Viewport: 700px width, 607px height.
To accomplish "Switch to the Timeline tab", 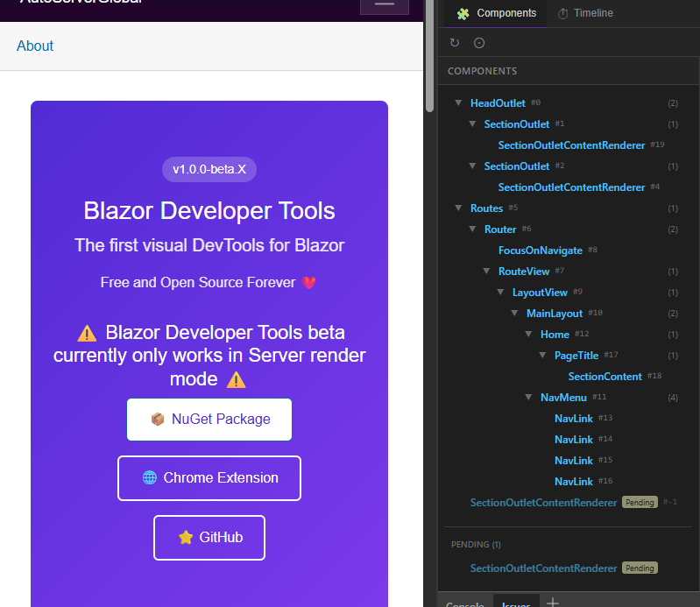I will pyautogui.click(x=585, y=13).
